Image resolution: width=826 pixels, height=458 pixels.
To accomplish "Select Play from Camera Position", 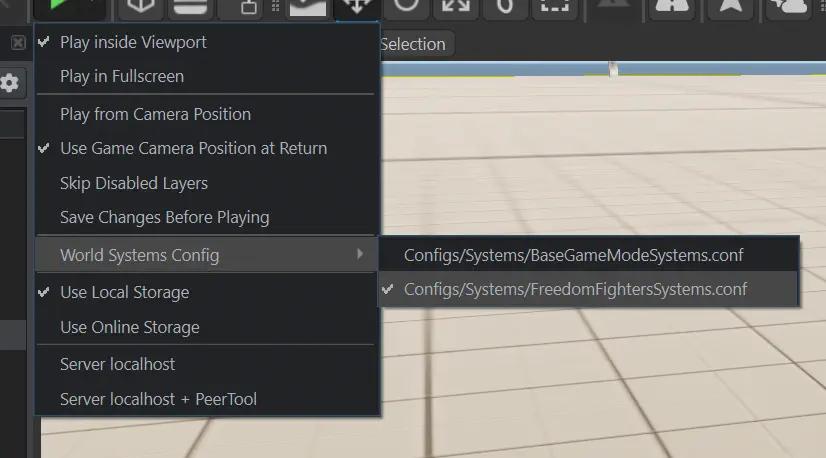I will pyautogui.click(x=208, y=114).
